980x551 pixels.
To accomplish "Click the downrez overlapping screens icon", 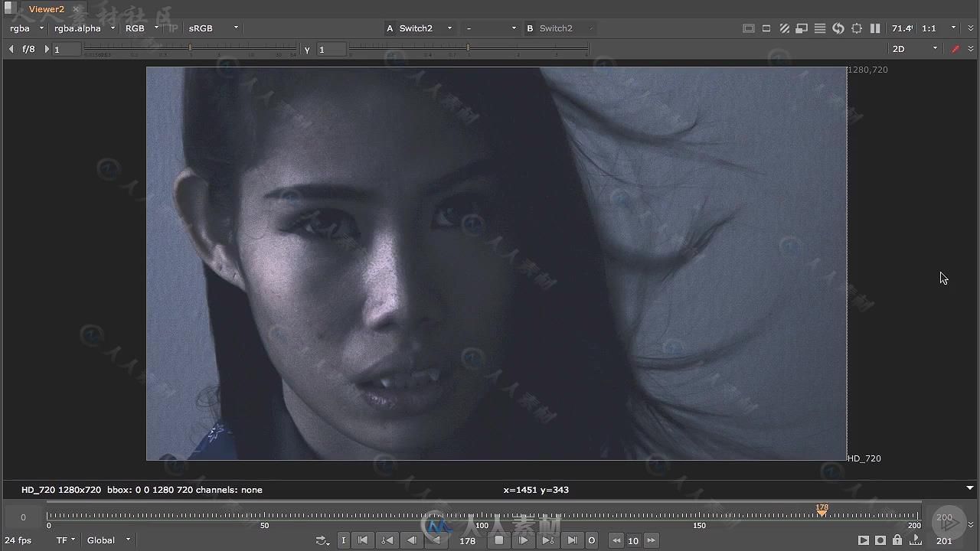I will [x=802, y=28].
